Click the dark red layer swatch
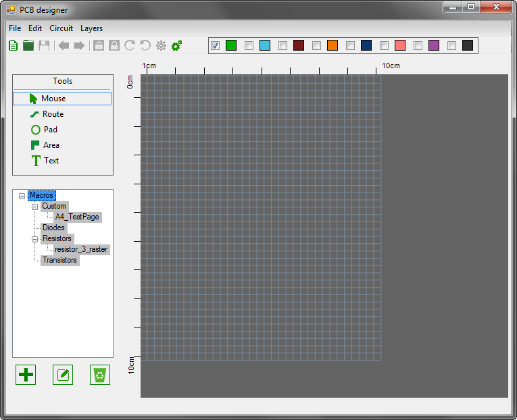Viewport: 517px width, 420px height. click(299, 45)
